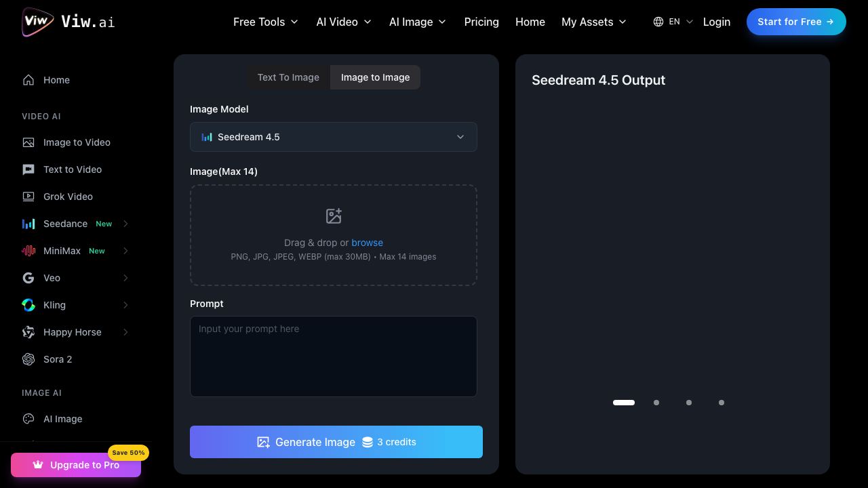Click the MiniMax New badge

point(97,251)
